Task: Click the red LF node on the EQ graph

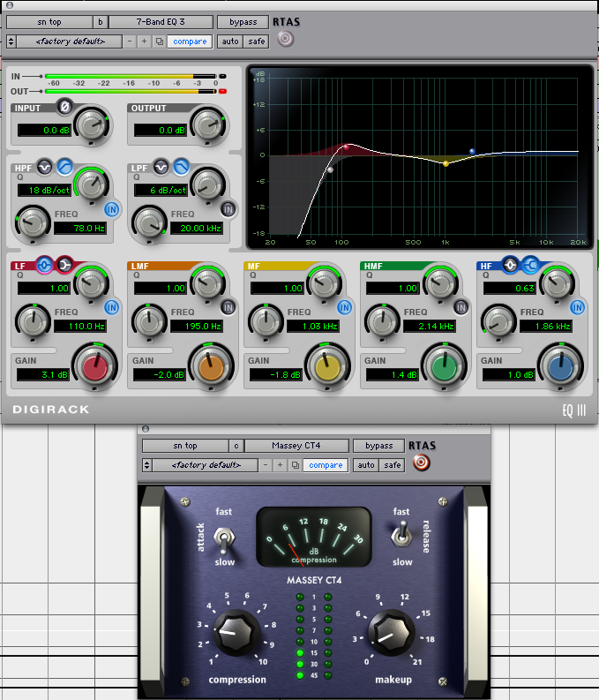Action: (x=346, y=147)
